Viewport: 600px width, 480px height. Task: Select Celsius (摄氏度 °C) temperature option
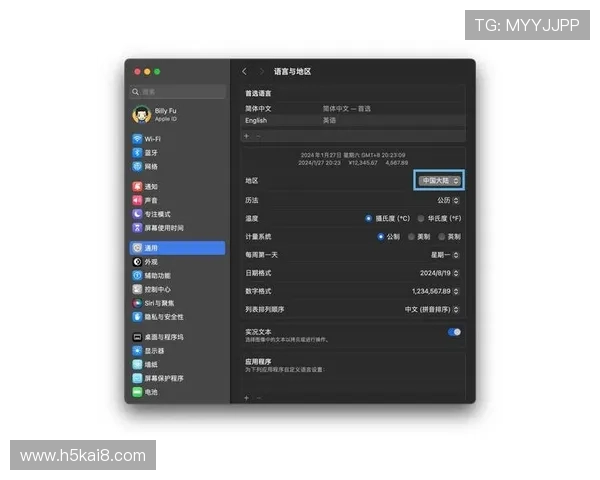tap(368, 218)
